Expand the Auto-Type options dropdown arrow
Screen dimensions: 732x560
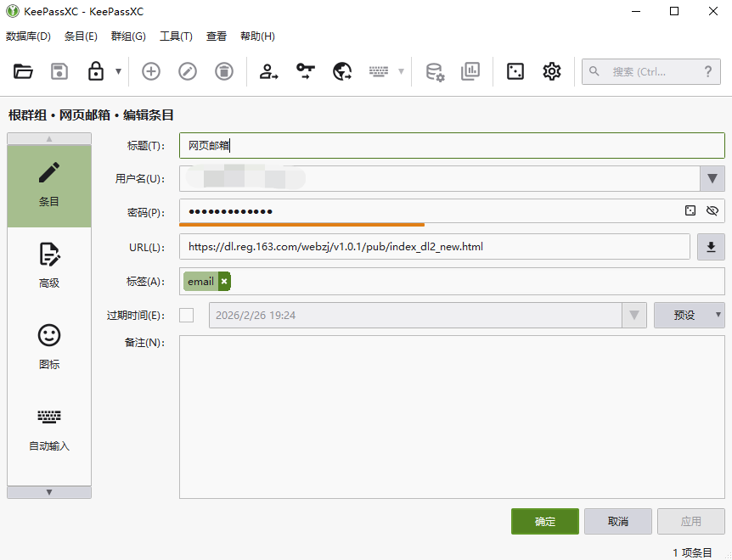tap(401, 71)
